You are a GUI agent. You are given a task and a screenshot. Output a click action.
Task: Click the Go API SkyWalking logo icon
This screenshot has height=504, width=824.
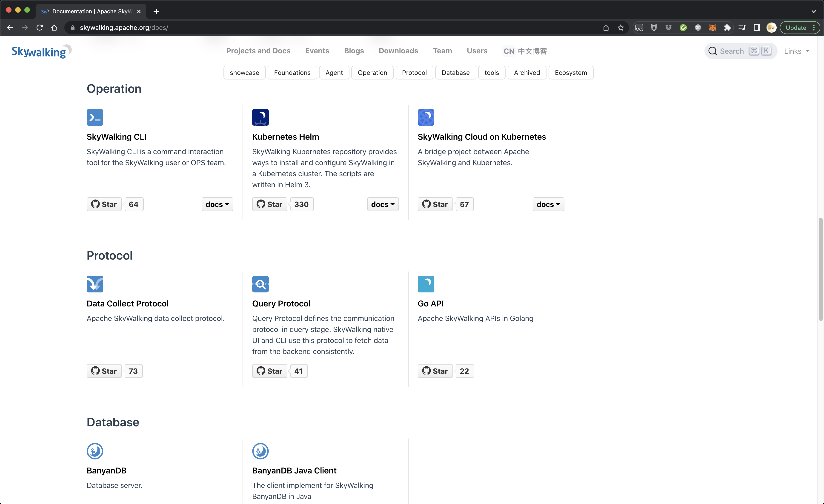(426, 284)
